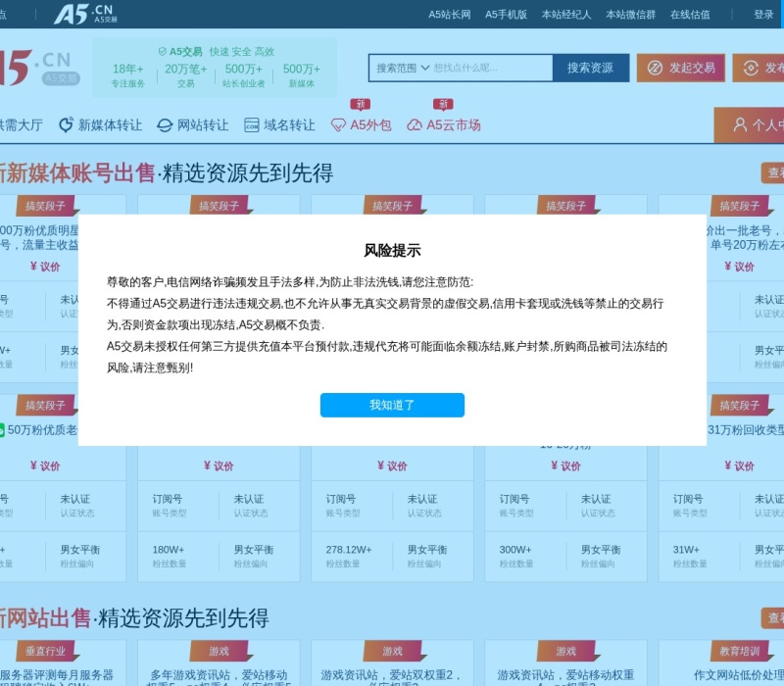Click 订阅号 in the 180W+ card
The width and height of the screenshot is (784, 686).
[167, 499]
